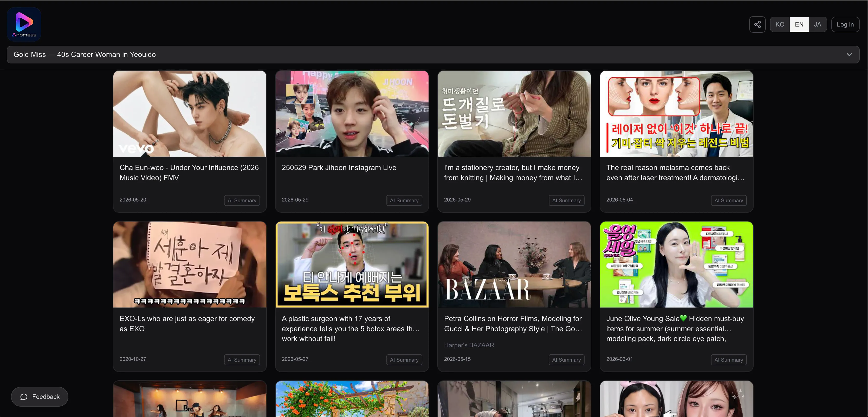Click date 2026-05-20
This screenshot has height=417, width=868.
click(133, 200)
